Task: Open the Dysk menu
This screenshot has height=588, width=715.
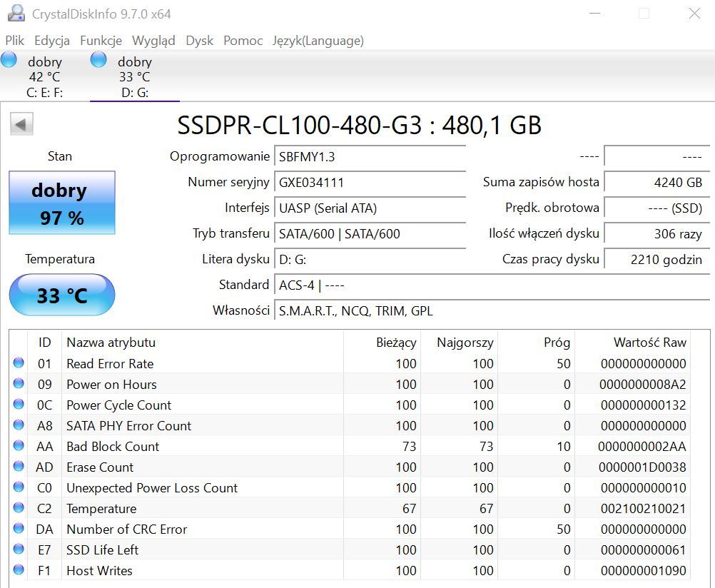Action: (199, 41)
